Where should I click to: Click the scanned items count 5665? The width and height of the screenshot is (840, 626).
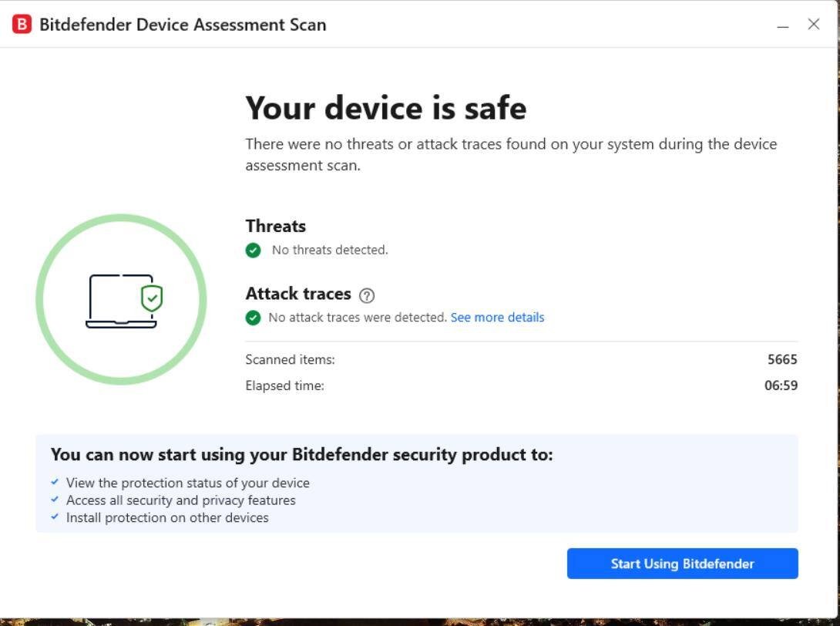(x=781, y=359)
